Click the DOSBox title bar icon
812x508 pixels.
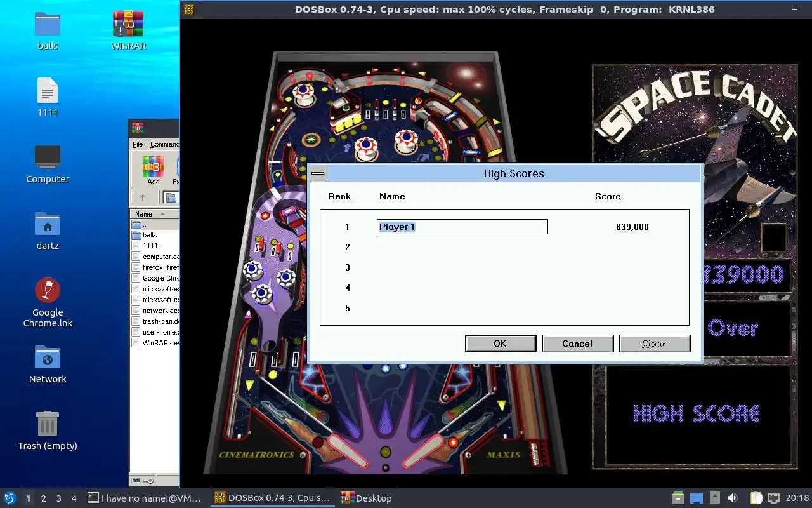click(x=188, y=9)
